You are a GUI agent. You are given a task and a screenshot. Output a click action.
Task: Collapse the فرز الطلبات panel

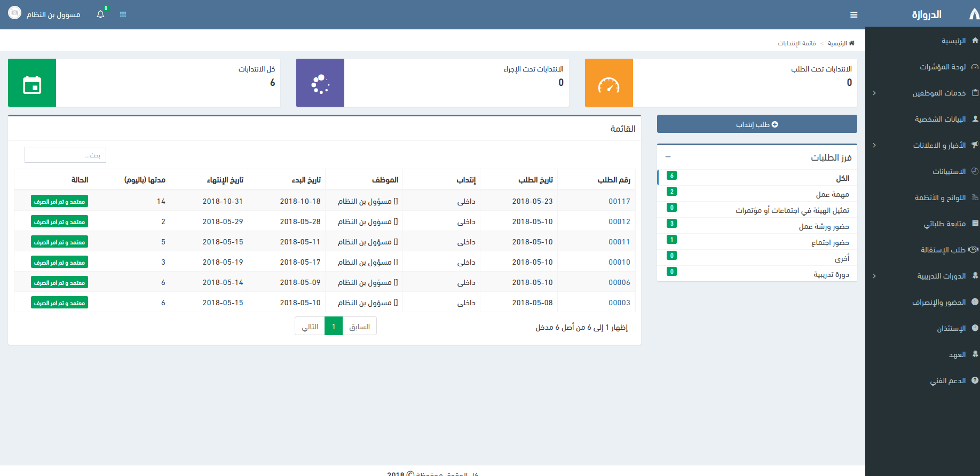point(668,157)
